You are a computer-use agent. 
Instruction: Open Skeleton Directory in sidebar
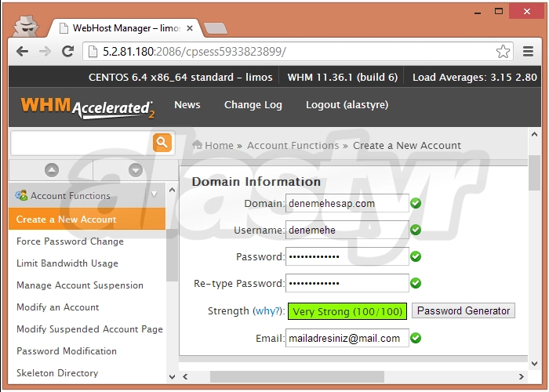pyautogui.click(x=57, y=373)
